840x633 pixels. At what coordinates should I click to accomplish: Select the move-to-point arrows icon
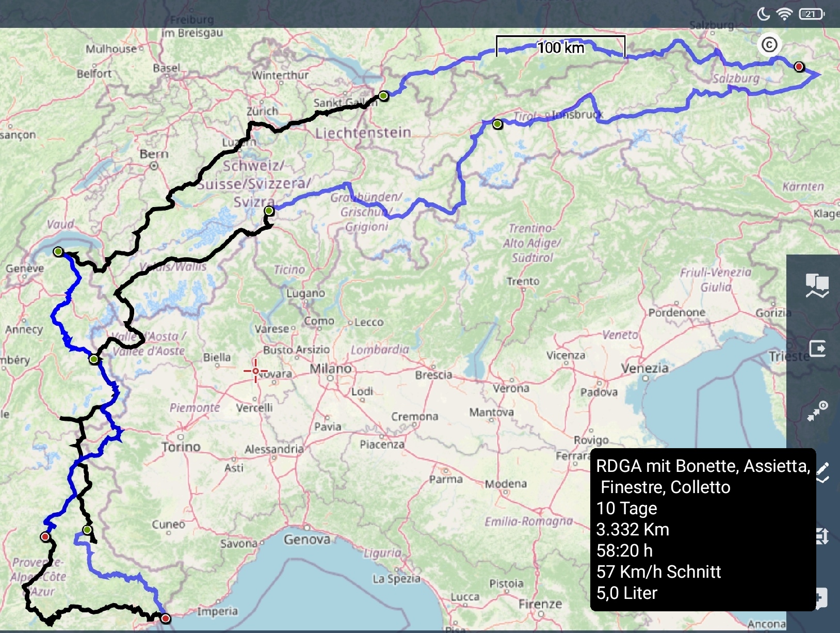(x=818, y=411)
